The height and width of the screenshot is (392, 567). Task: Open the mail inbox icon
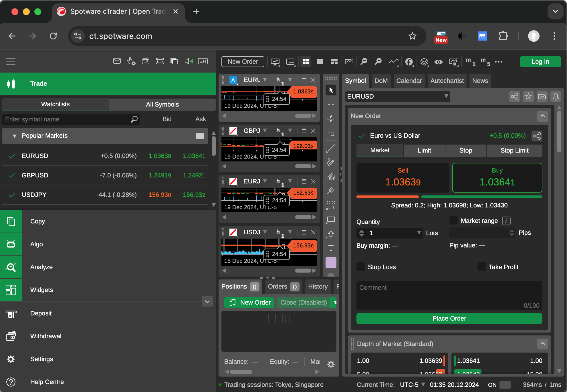[x=117, y=61]
